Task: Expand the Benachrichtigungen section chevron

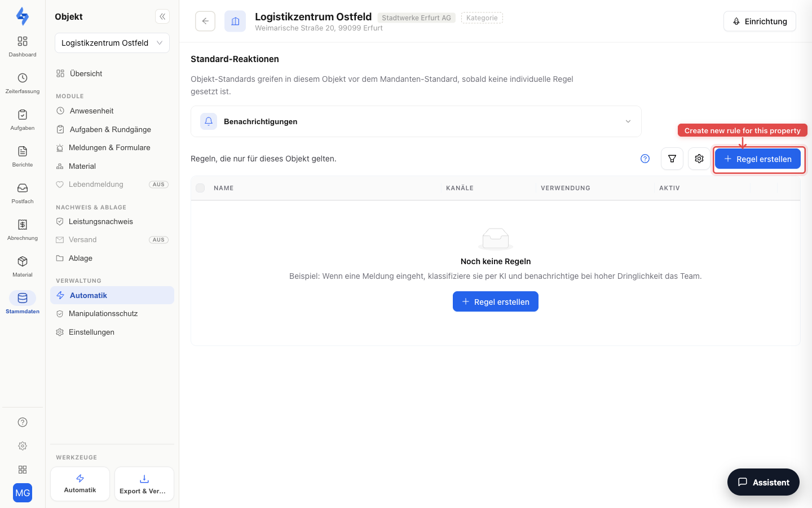Action: tap(628, 121)
